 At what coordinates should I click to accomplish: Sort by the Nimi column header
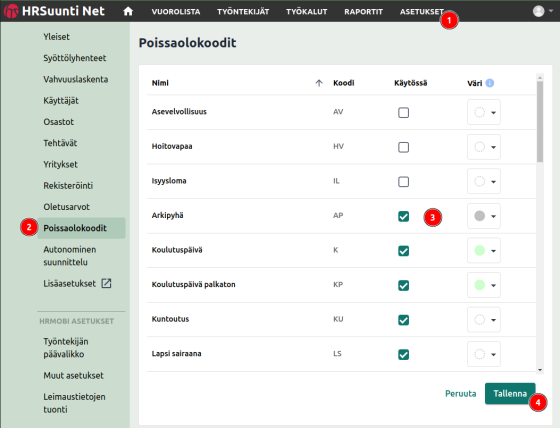coord(160,83)
